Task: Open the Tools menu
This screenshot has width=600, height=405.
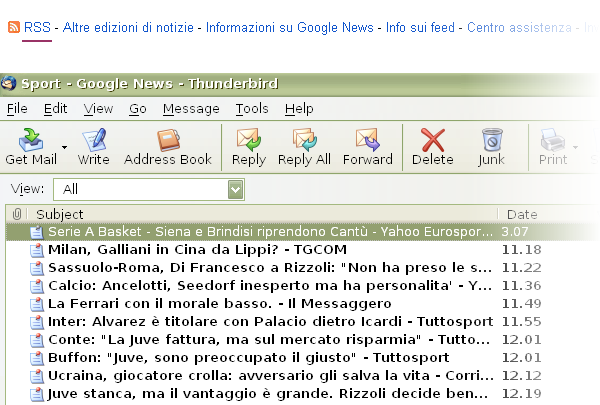Action: pyautogui.click(x=252, y=108)
